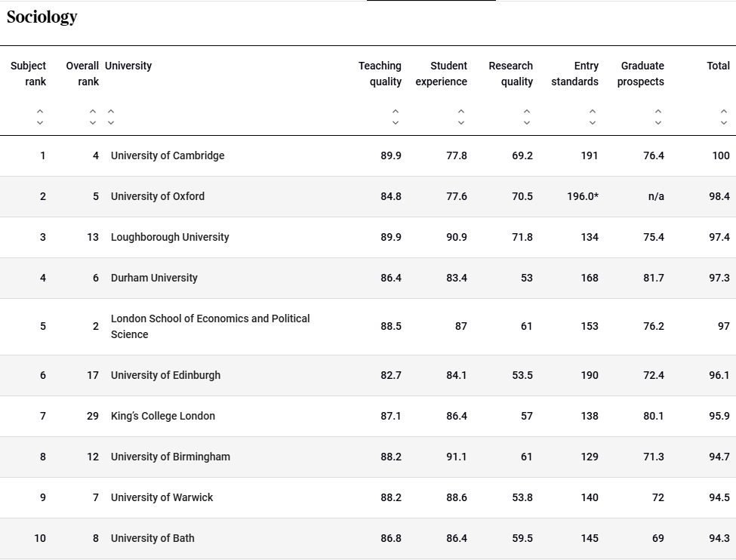Select Birmingham's total score 94.7
The height and width of the screenshot is (560, 736).
[719, 457]
